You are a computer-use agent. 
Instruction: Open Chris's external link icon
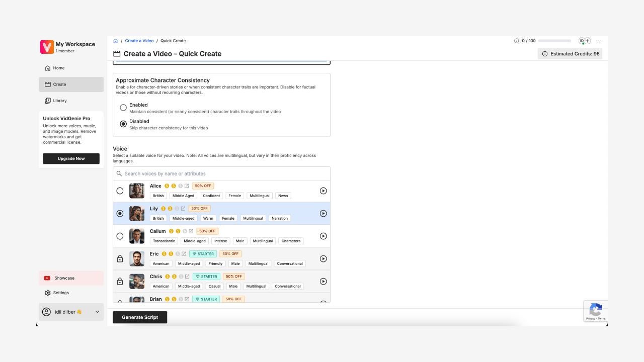[187, 277]
